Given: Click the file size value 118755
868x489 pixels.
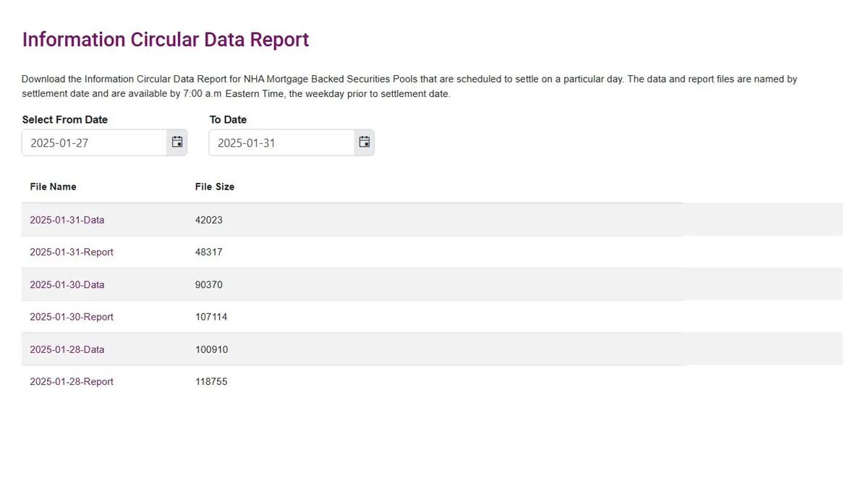Looking at the screenshot, I should coord(211,382).
